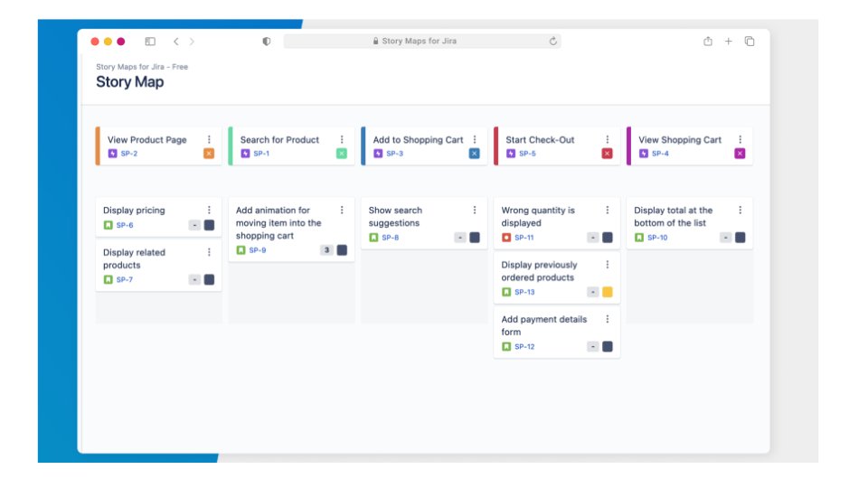868x488 pixels.
Task: Click the red bug icon on SP-11
Action: 506,238
